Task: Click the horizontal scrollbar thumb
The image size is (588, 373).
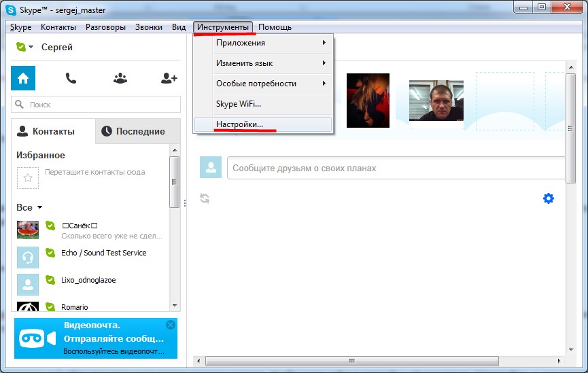Action: point(351,361)
